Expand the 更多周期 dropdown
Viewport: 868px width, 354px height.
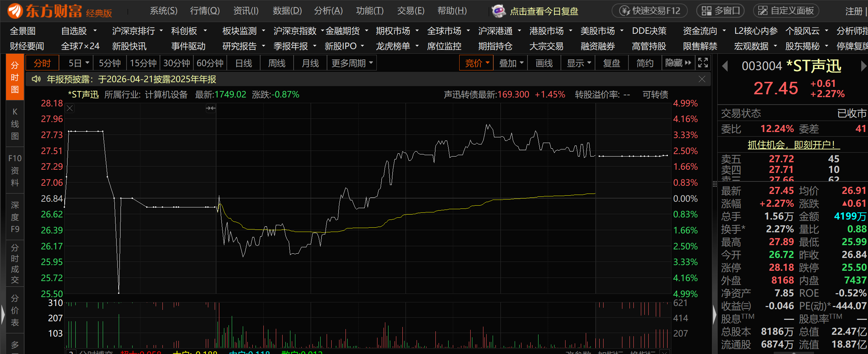click(352, 63)
